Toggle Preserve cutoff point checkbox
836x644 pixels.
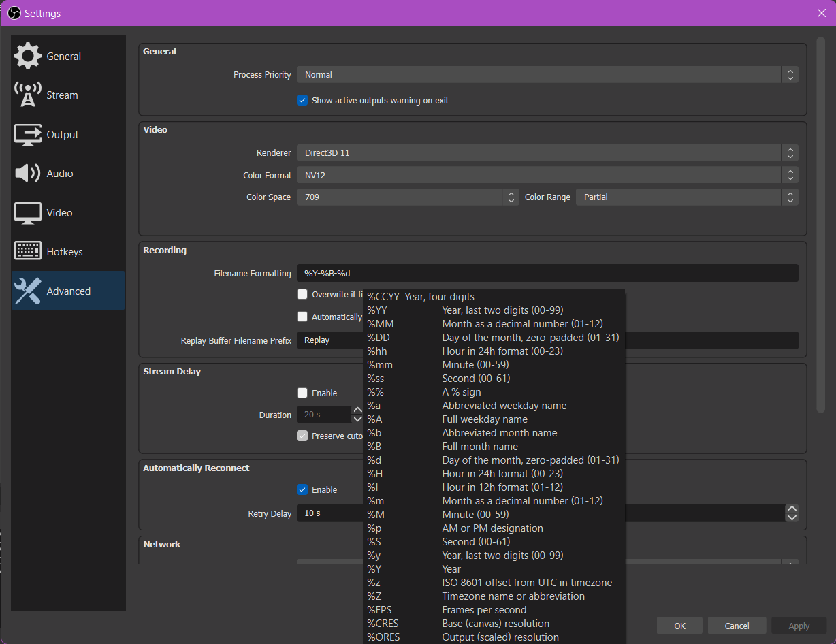302,436
